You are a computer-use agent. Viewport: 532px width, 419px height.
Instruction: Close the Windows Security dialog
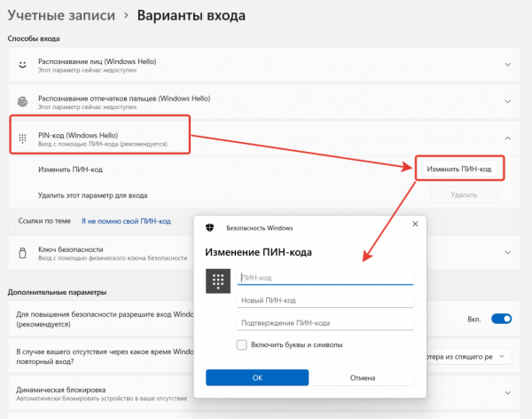click(415, 224)
